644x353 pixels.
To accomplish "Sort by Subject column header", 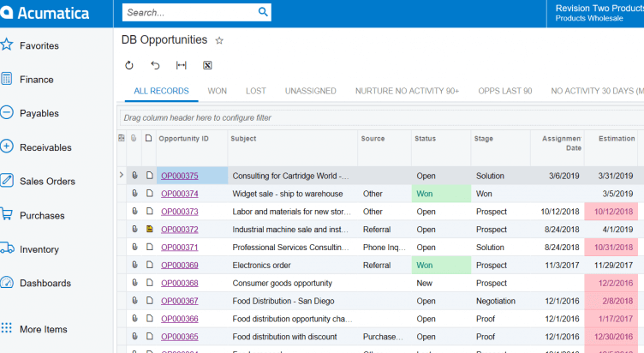I will click(243, 139).
